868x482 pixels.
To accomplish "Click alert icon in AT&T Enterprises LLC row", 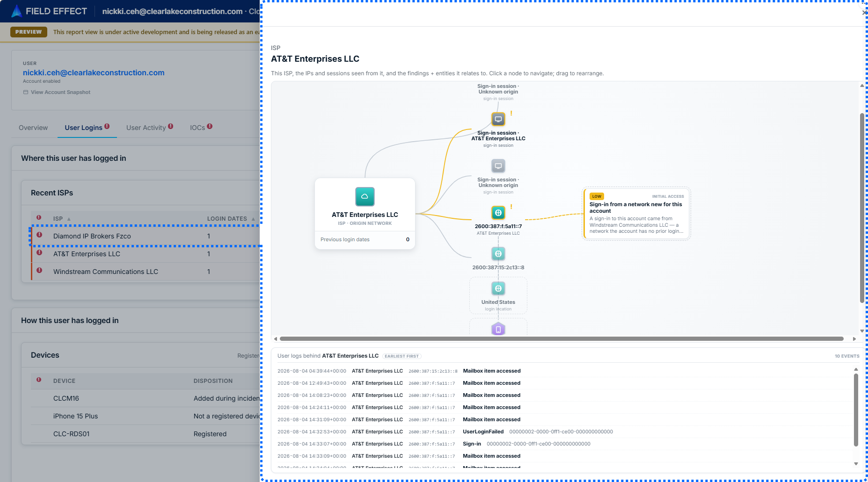I will point(39,252).
